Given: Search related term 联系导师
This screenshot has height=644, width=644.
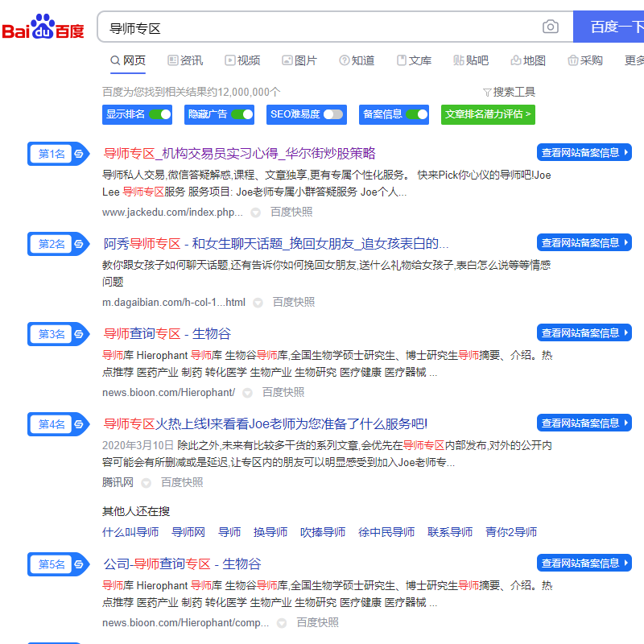Looking at the screenshot, I should [450, 532].
